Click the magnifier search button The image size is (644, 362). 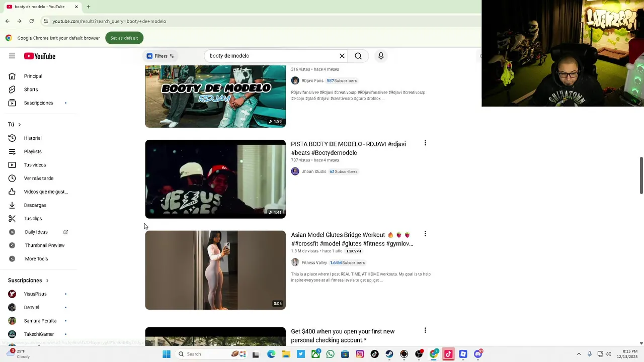pyautogui.click(x=358, y=56)
